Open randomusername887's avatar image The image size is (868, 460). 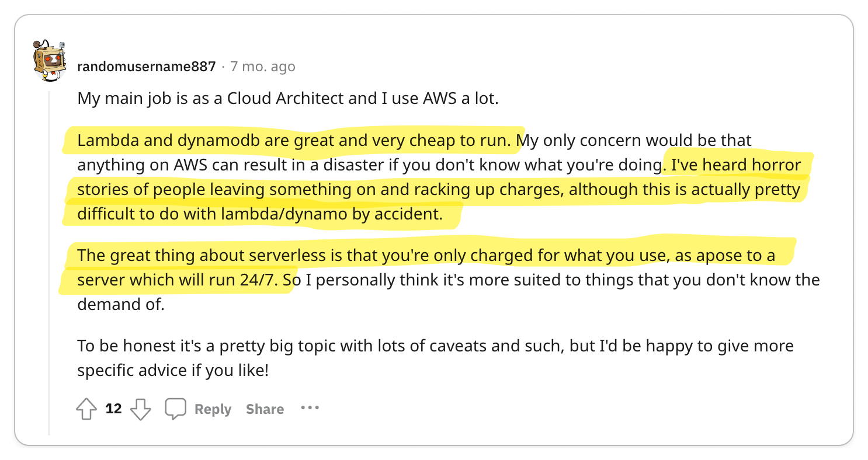(x=50, y=60)
